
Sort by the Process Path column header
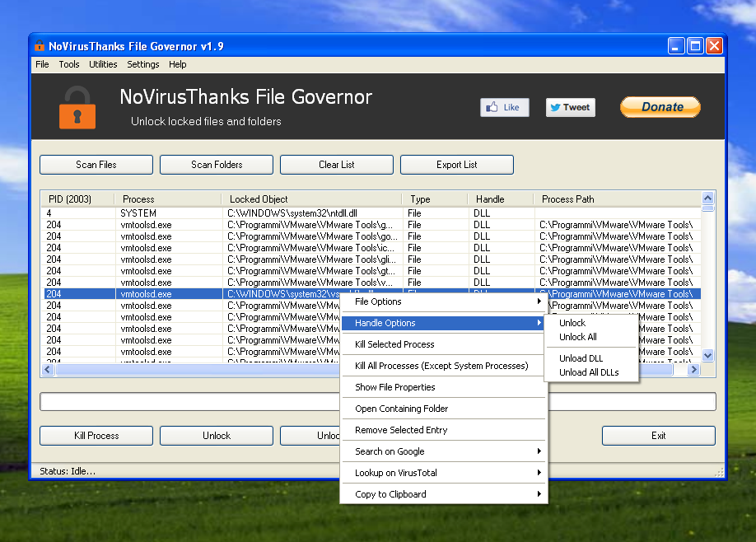pyautogui.click(x=617, y=199)
